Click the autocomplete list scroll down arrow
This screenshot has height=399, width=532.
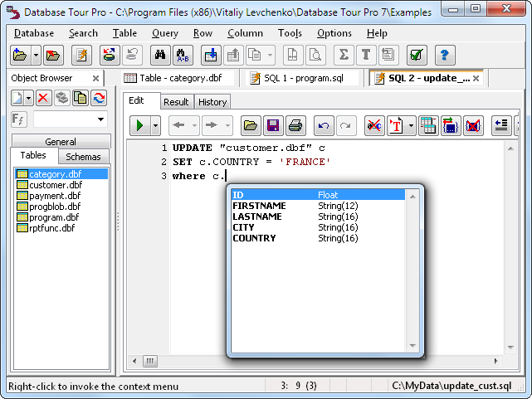(412, 346)
